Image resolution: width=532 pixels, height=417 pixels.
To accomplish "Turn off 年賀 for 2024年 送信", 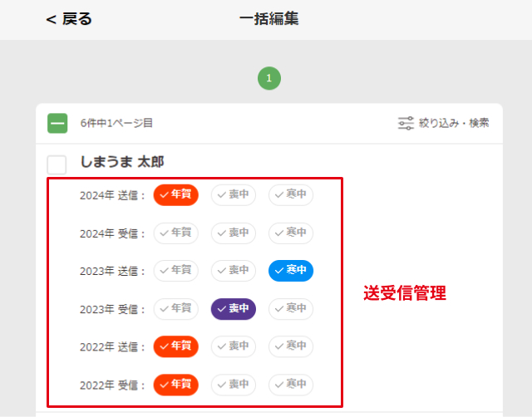I will [175, 195].
